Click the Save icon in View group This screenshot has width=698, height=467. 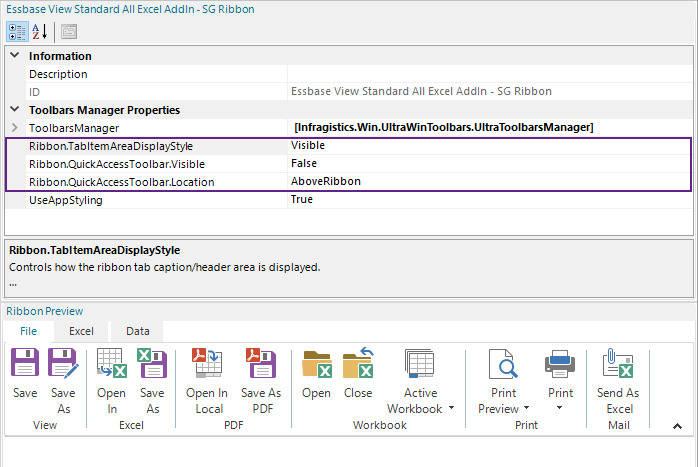pos(25,362)
